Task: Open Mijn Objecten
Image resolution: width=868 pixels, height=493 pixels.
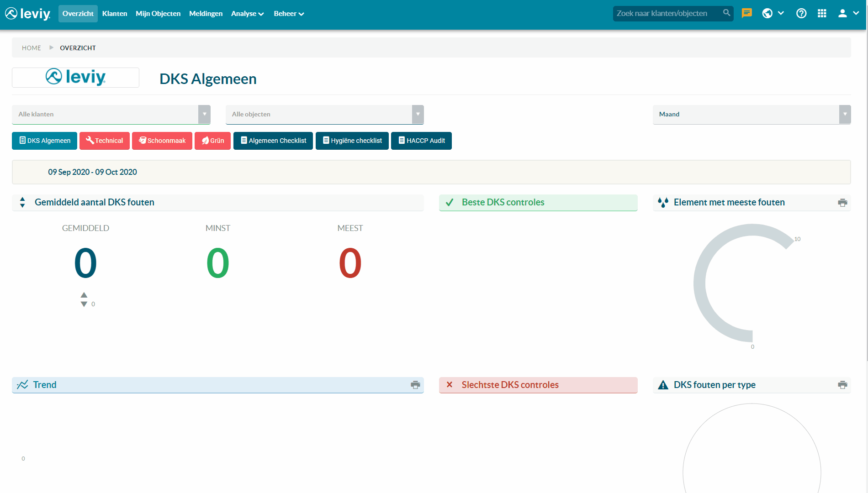Action: coord(158,14)
